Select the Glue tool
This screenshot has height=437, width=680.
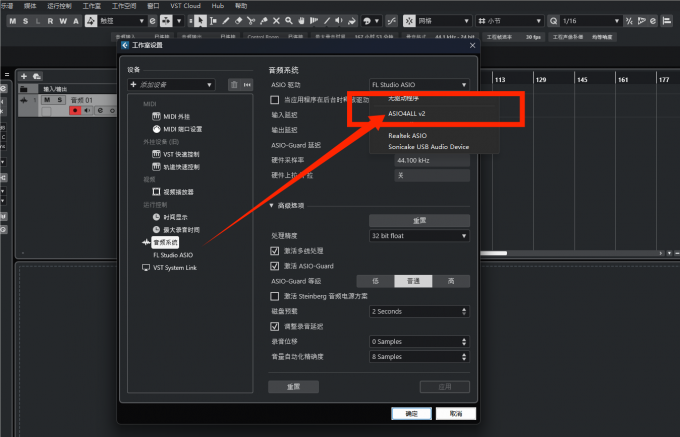tap(263, 21)
